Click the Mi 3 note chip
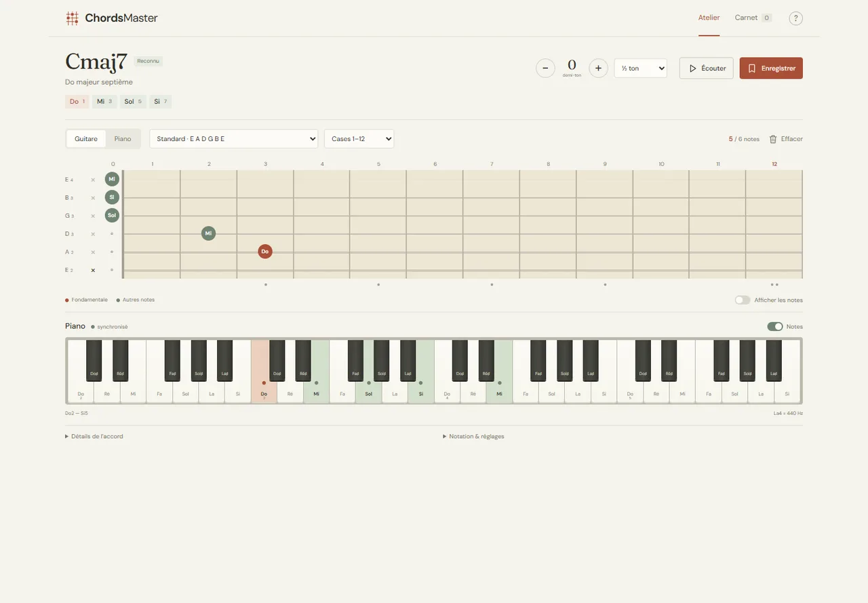This screenshot has width=868, height=603. tap(104, 102)
